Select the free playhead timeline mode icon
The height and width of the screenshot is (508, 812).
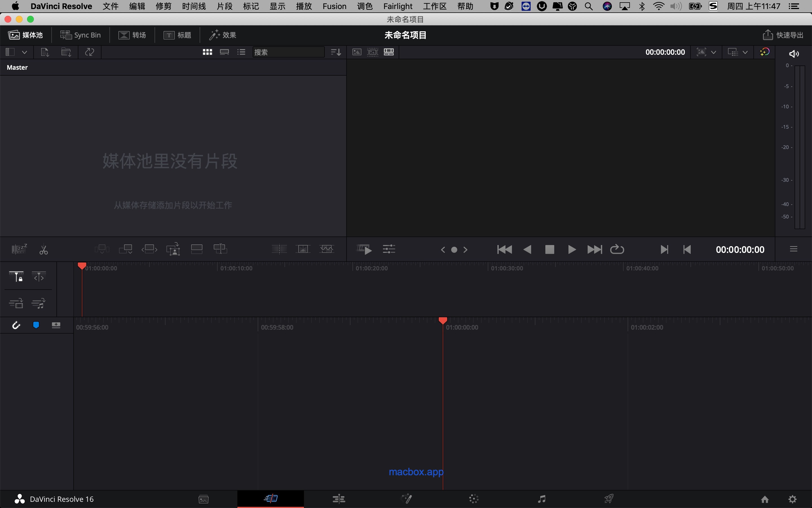39,277
